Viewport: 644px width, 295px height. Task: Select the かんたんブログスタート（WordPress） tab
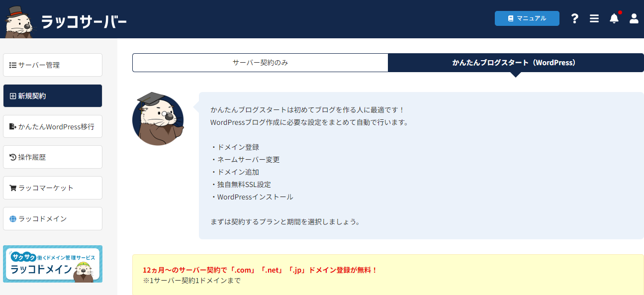coord(516,63)
